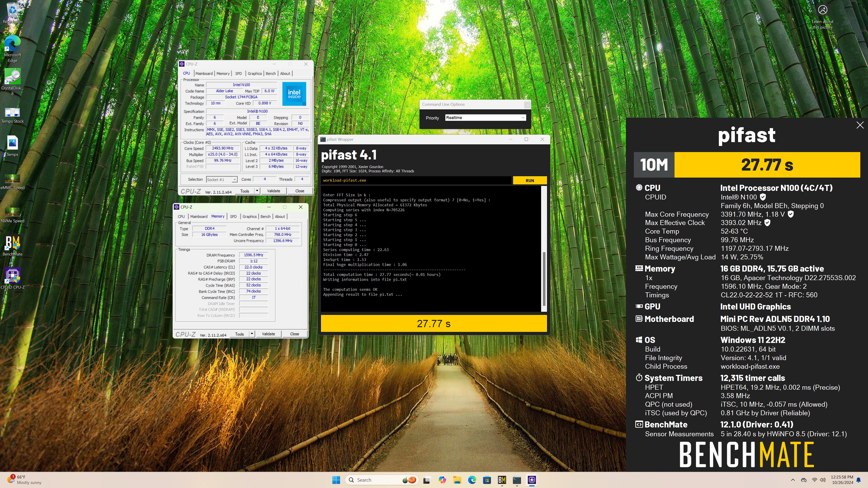Image resolution: width=868 pixels, height=488 pixels.
Task: Switch to CPU-Z in the taskbar
Action: point(532,480)
